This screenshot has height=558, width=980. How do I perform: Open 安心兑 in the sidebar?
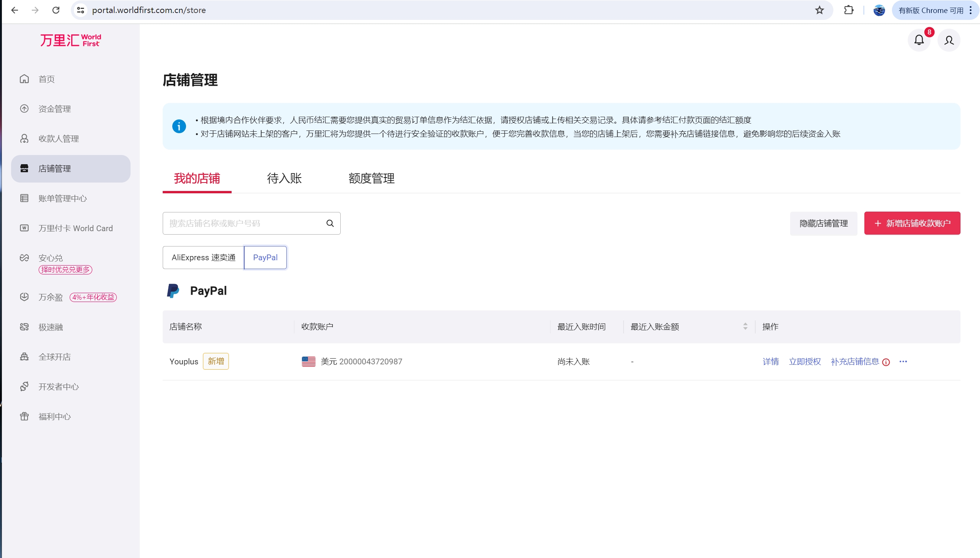point(51,258)
